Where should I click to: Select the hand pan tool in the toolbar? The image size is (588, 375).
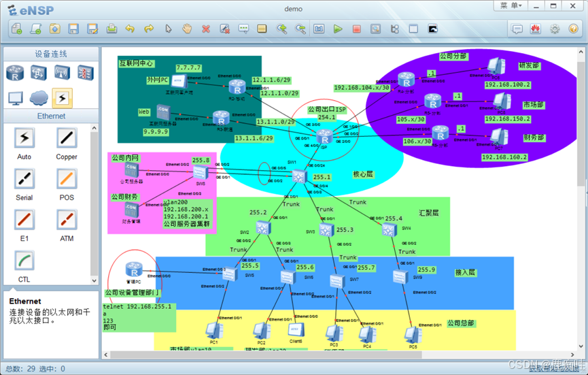[x=187, y=29]
